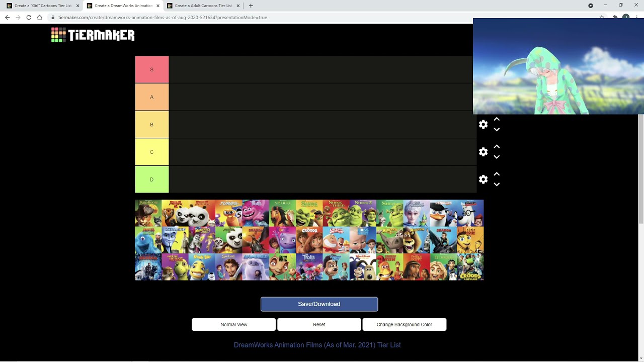Go back in browser history
This screenshot has height=362, width=644.
coord(7,17)
